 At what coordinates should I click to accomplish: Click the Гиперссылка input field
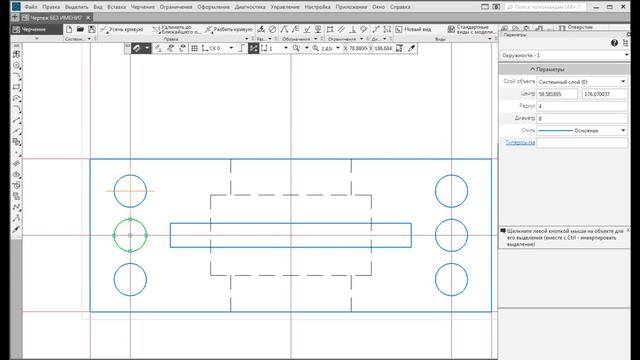pos(582,143)
